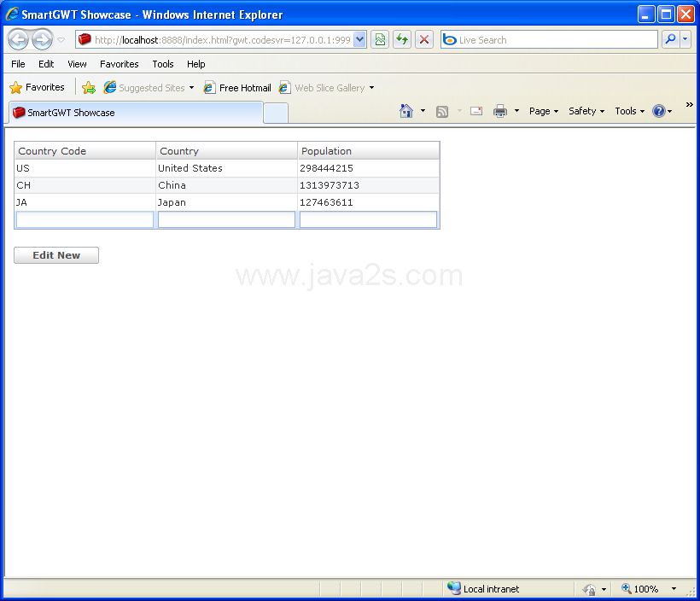
Task: Click the protected mode status icon
Action: coord(590,589)
